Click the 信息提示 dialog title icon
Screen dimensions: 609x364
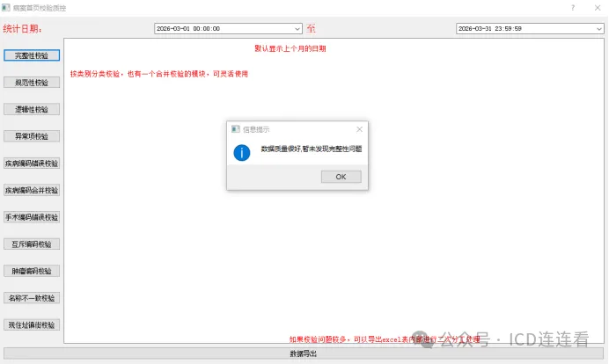pos(235,129)
